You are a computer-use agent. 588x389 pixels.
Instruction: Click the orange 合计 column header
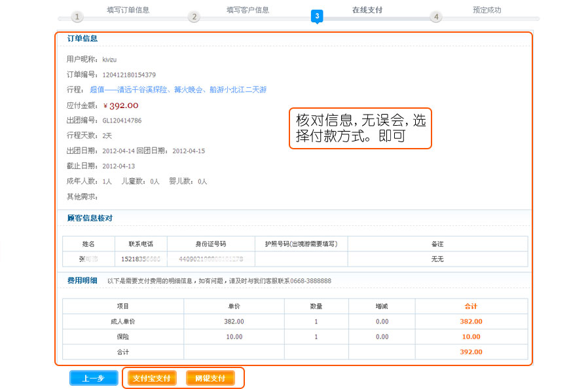coord(471,306)
